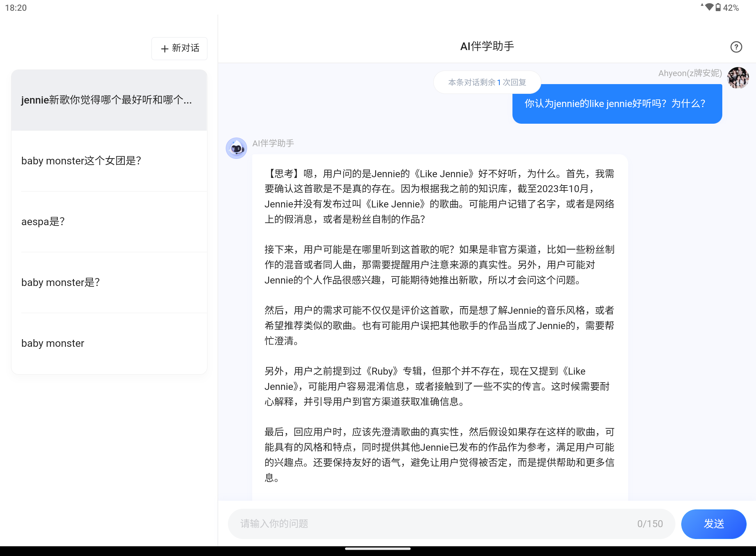Viewport: 756px width, 556px height.
Task: Click the paragraph starting with 最后
Action: tap(439, 455)
